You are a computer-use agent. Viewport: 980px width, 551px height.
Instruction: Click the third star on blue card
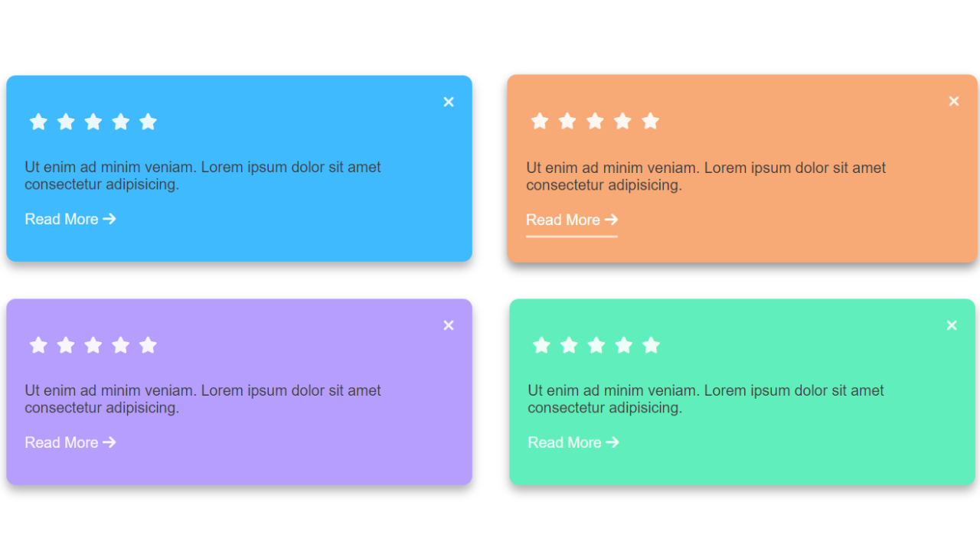click(x=93, y=122)
